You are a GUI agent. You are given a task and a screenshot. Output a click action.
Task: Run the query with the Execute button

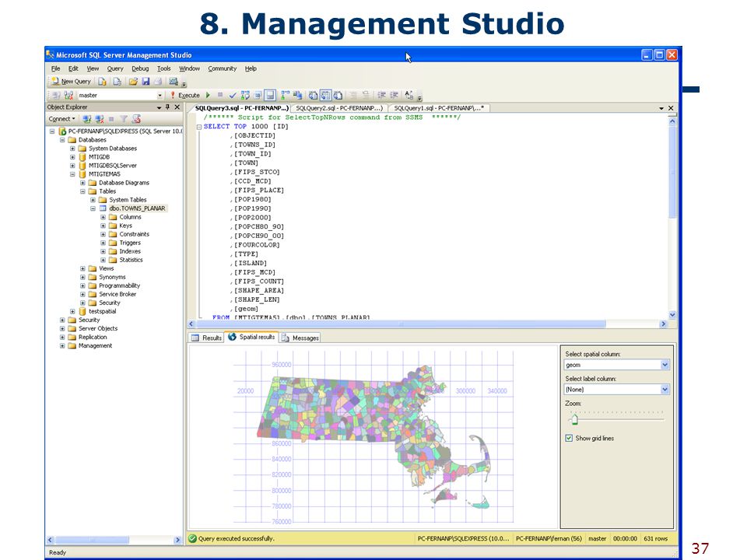click(x=185, y=95)
